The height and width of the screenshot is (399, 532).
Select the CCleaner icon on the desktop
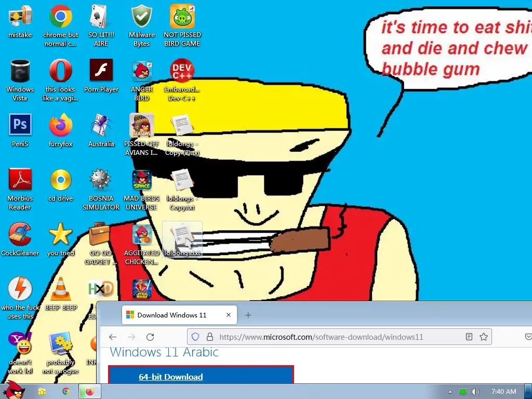pos(20,234)
